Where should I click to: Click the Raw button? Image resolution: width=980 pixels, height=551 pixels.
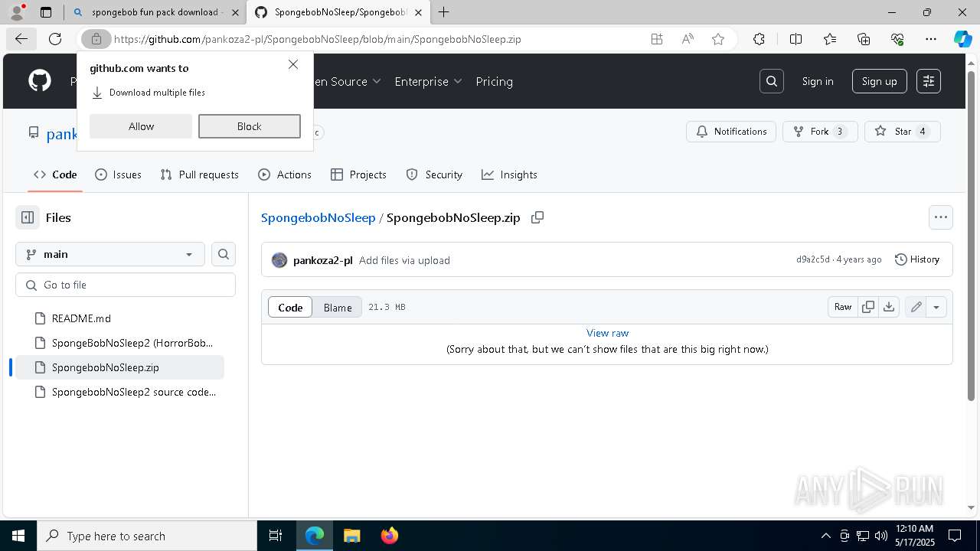(x=843, y=307)
